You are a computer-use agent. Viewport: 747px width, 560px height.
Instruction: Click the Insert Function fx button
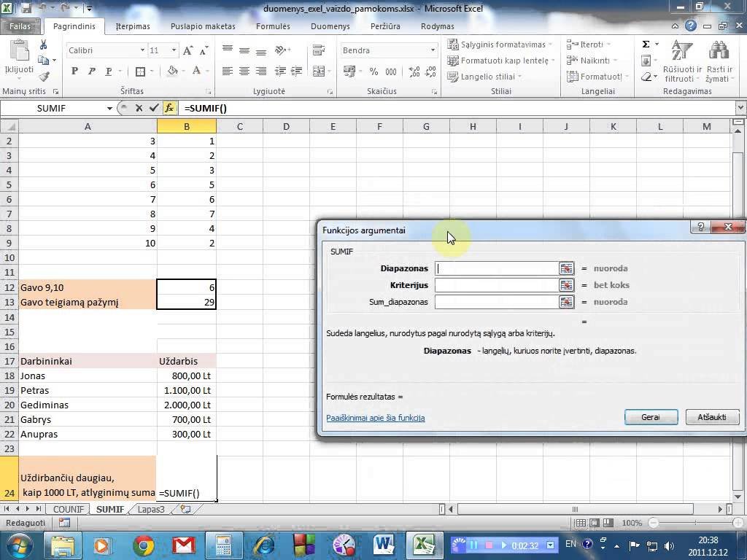(169, 108)
